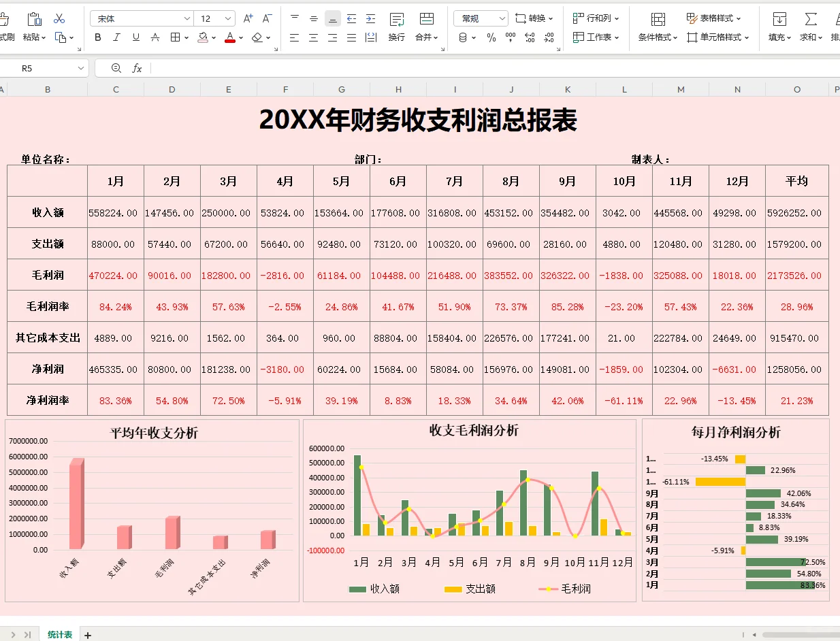Click the 求和 sum button

tap(811, 27)
